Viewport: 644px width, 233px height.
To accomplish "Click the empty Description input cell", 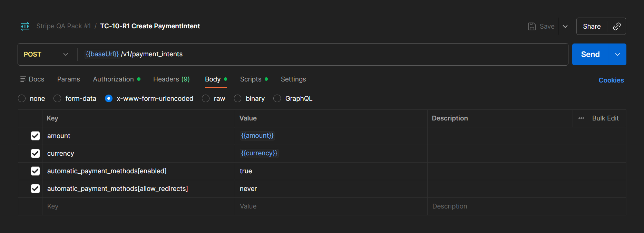I will pyautogui.click(x=527, y=206).
